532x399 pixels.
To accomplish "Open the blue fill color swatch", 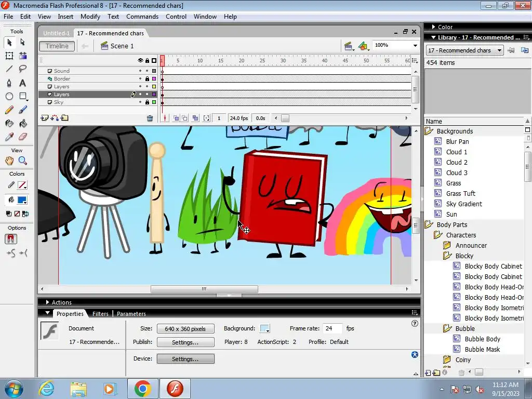I will pos(22,200).
